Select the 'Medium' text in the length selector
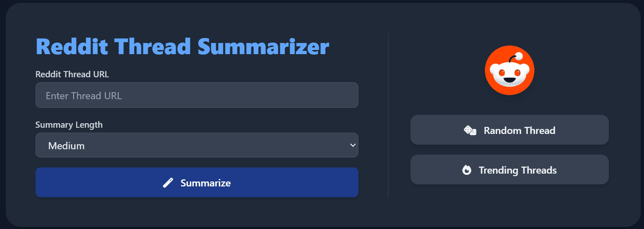644x229 pixels. (67, 146)
